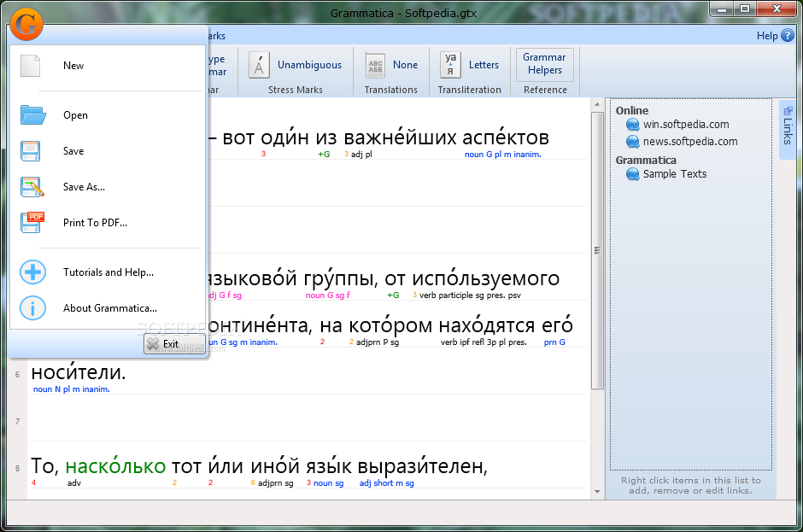
Task: Click the orange Grammatica application button
Action: [x=26, y=24]
